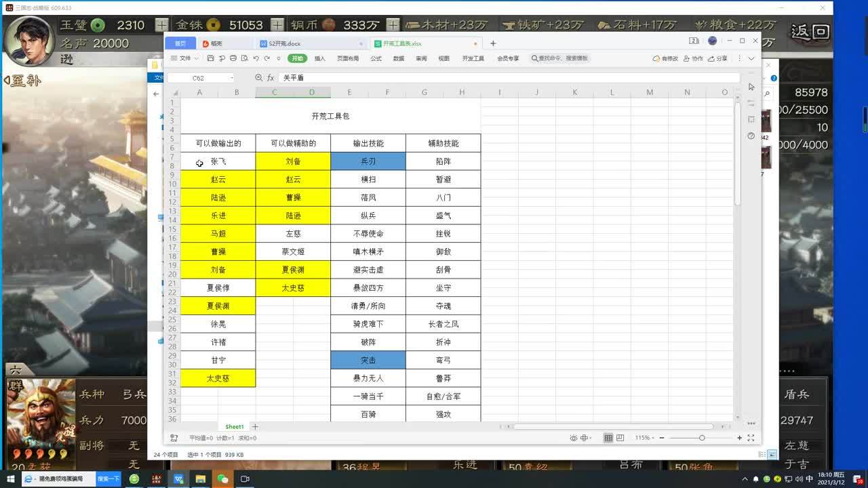The image size is (868, 488).
Task: Select the blue cell 突击
Action: point(368,360)
